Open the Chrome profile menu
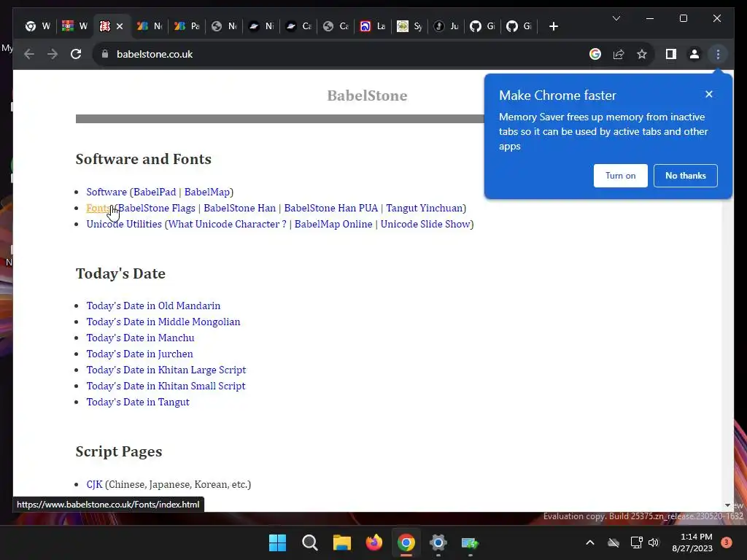This screenshot has width=747, height=560. pyautogui.click(x=694, y=54)
